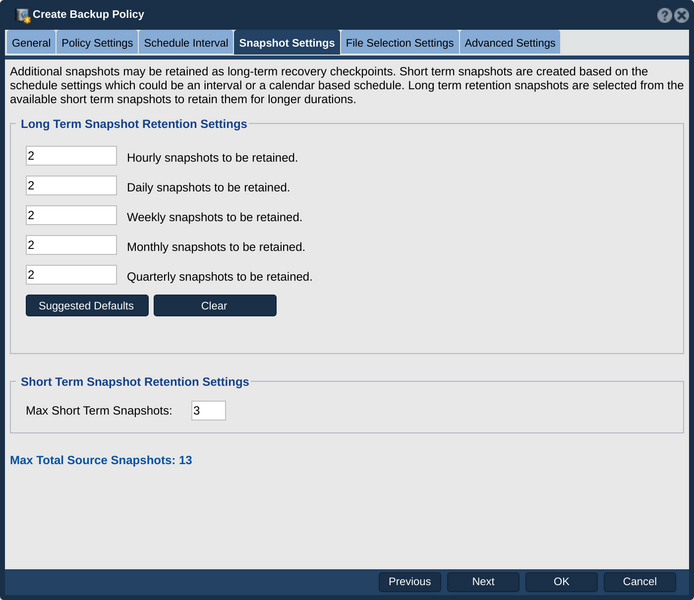Switch to the General tab
This screenshot has height=600, width=694.
[x=31, y=43]
